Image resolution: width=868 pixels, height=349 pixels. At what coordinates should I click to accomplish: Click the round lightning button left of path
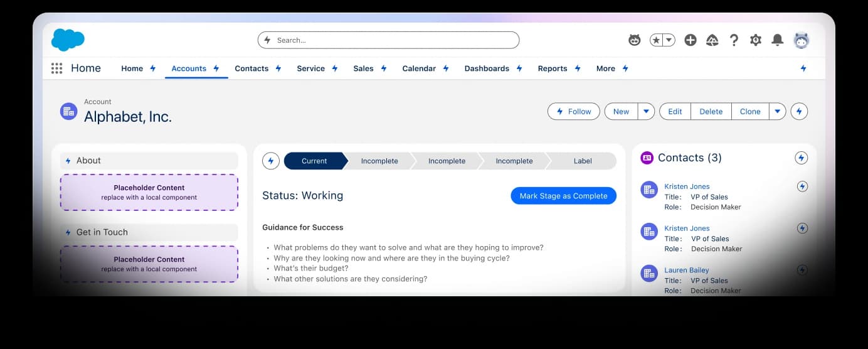click(270, 161)
